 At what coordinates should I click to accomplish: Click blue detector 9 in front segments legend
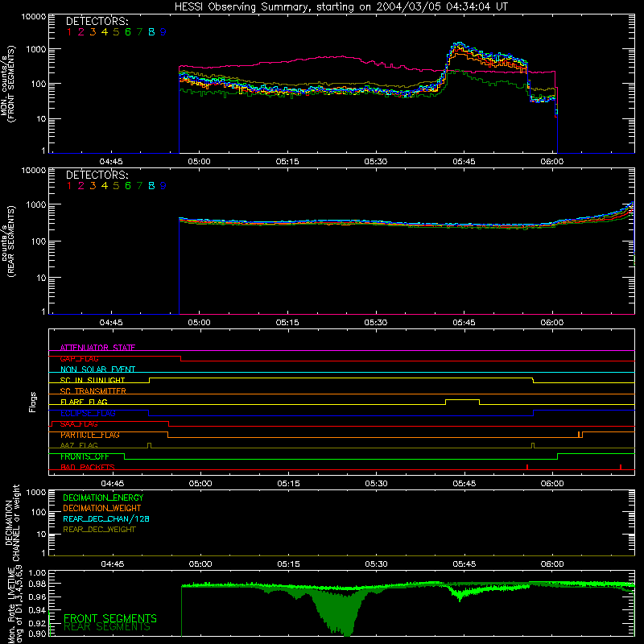pyautogui.click(x=163, y=32)
